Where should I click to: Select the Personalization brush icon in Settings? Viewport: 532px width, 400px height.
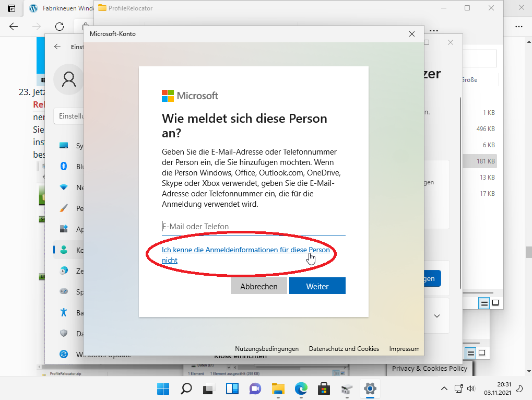coord(64,208)
